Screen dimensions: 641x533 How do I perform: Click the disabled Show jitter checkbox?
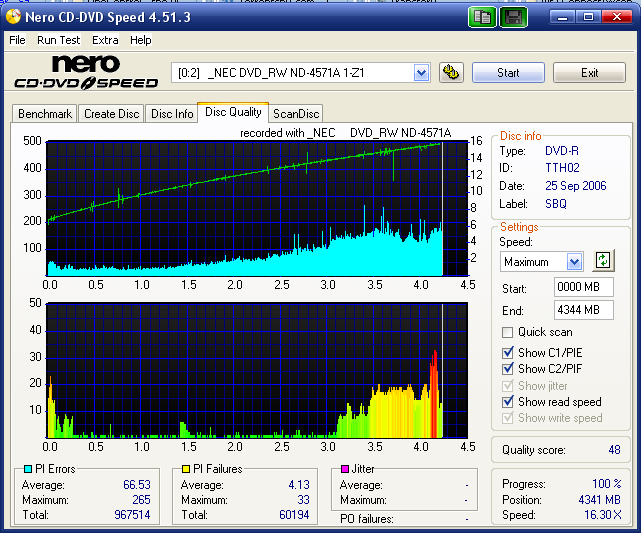tap(507, 385)
